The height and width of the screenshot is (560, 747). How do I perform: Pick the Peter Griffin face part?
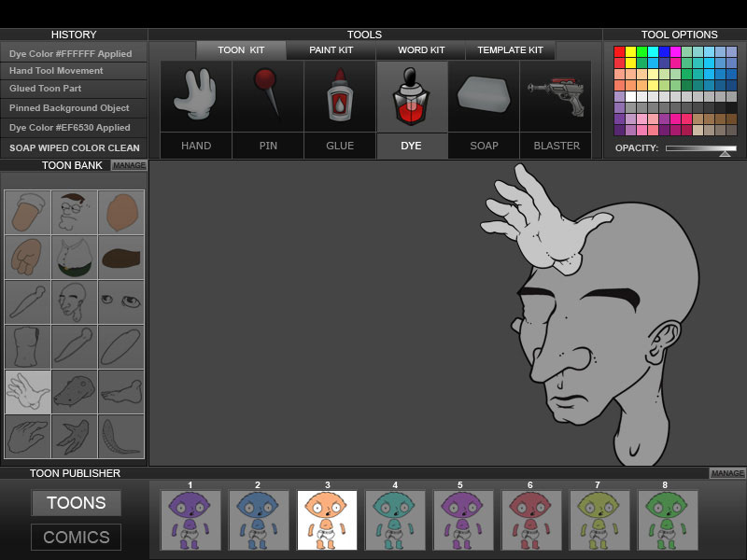(x=75, y=213)
